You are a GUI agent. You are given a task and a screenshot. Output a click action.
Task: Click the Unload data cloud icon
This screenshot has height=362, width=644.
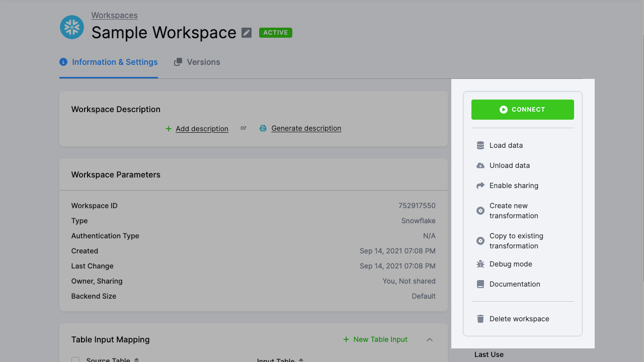tap(480, 165)
